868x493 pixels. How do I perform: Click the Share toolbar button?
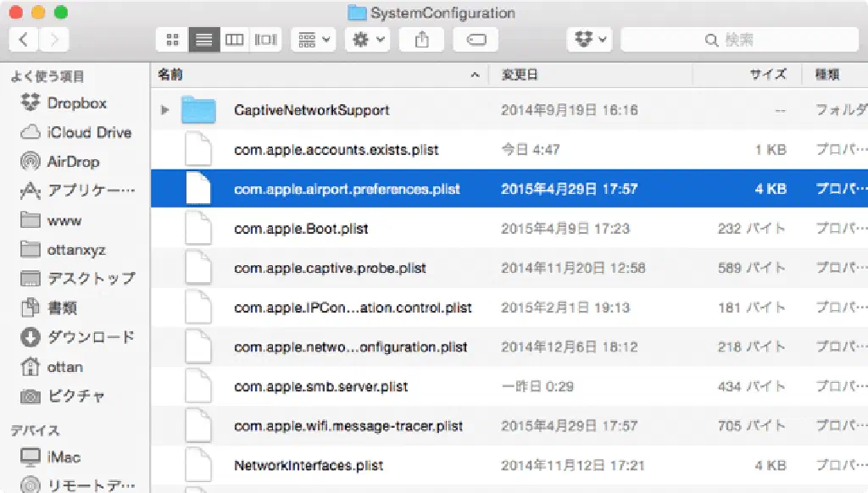click(421, 40)
